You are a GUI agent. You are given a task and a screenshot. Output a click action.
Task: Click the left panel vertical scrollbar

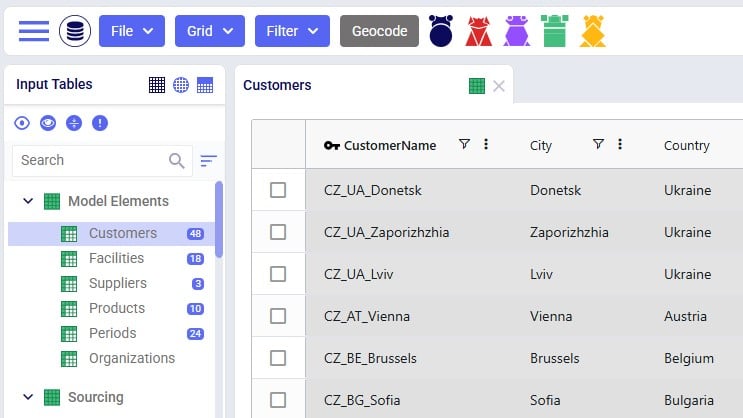(219, 220)
